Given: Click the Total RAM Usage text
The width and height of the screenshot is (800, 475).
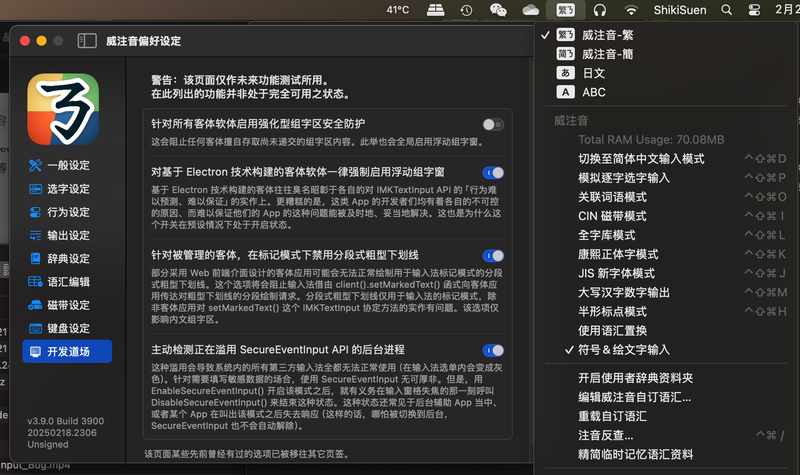Looking at the screenshot, I should [x=651, y=140].
